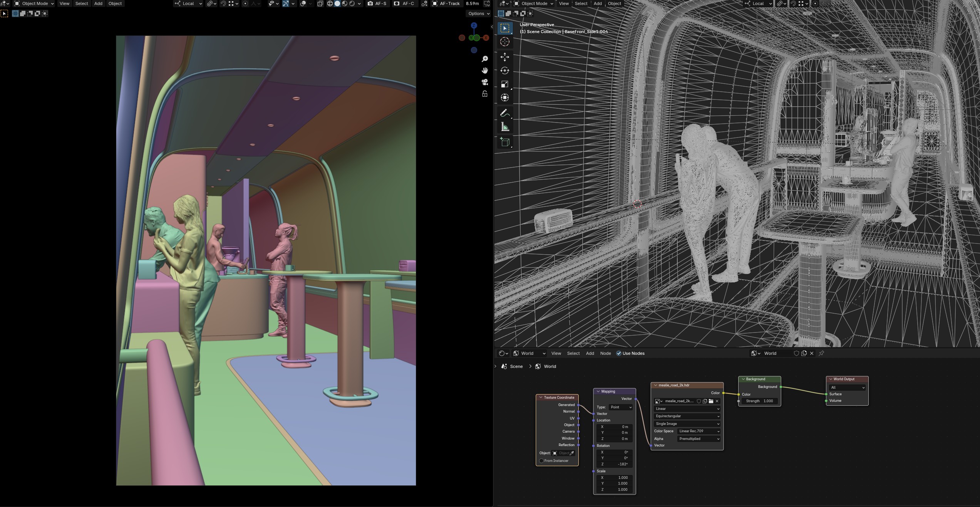Open Add menu in left viewport header
This screenshot has width=980, height=507.
pyautogui.click(x=98, y=3)
